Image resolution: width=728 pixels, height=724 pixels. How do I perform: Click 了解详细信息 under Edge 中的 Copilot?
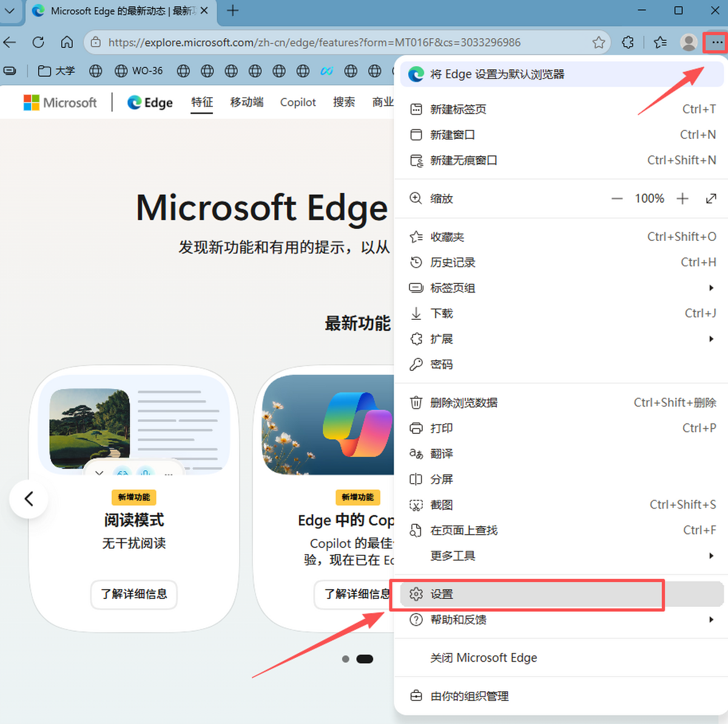[x=354, y=594]
